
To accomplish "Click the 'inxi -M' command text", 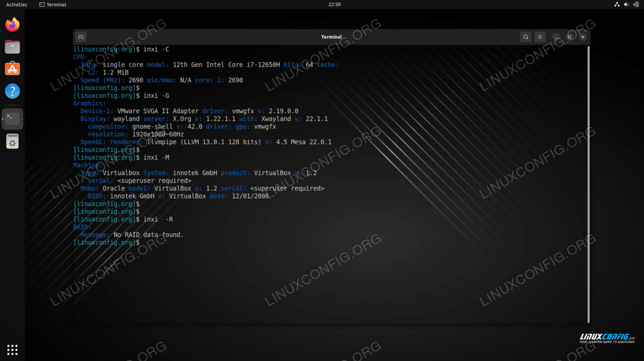I will click(156, 157).
